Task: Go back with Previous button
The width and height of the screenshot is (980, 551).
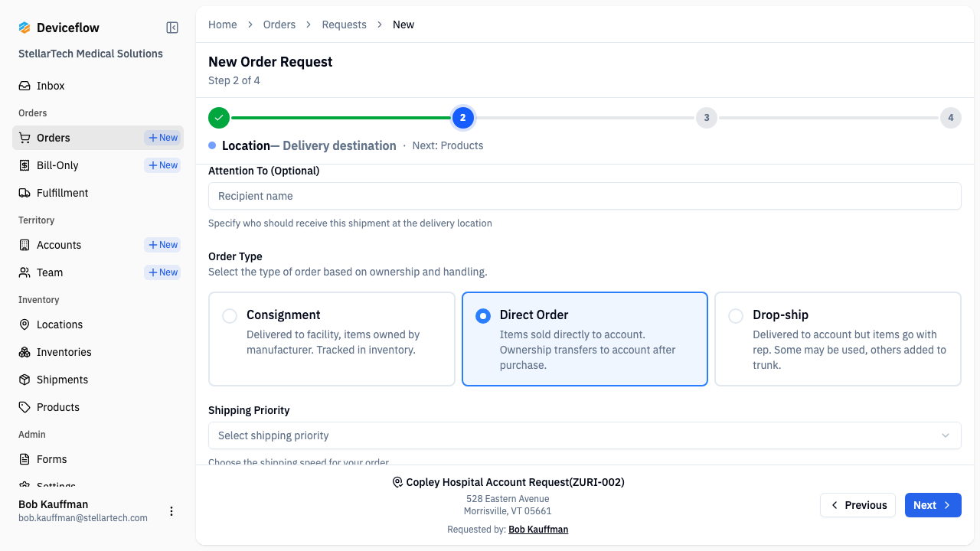Action: (x=858, y=505)
